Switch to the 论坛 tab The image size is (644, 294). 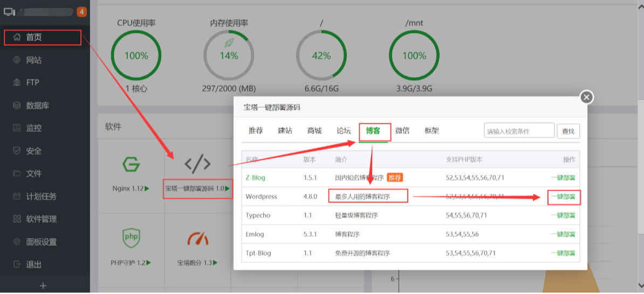coord(344,131)
